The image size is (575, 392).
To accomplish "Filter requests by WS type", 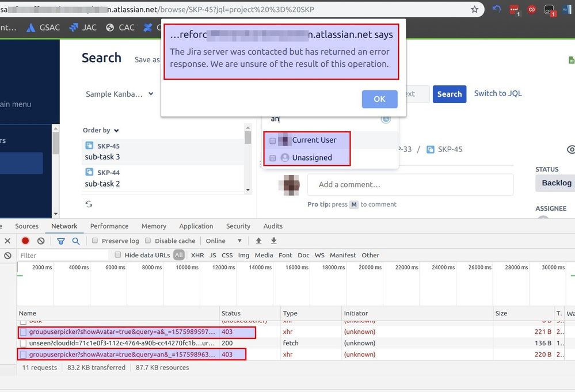I will point(319,255).
